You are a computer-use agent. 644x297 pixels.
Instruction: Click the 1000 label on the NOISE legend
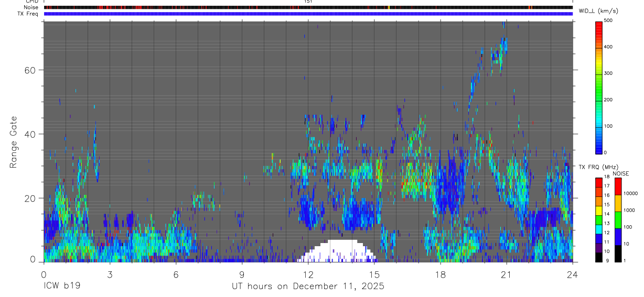(x=629, y=210)
